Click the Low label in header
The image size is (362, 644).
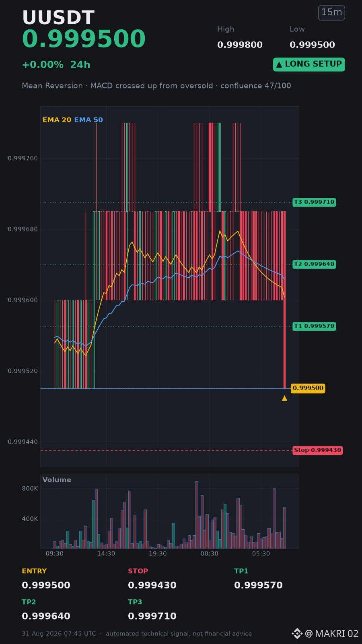[x=297, y=29]
